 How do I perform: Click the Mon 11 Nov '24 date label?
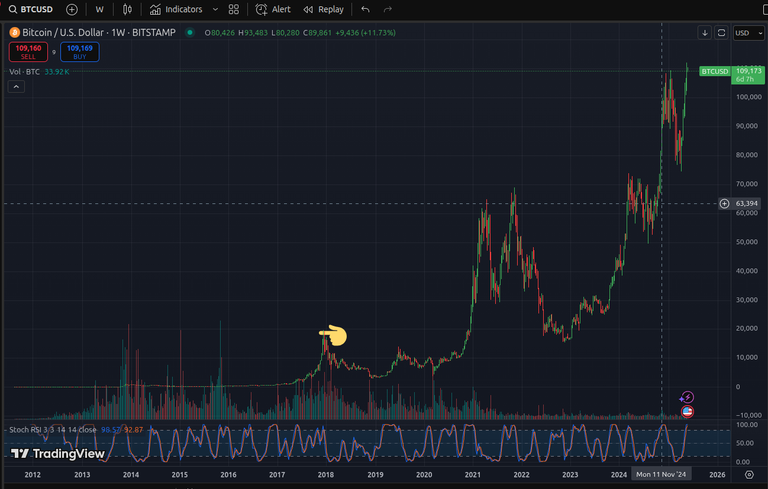pos(661,474)
